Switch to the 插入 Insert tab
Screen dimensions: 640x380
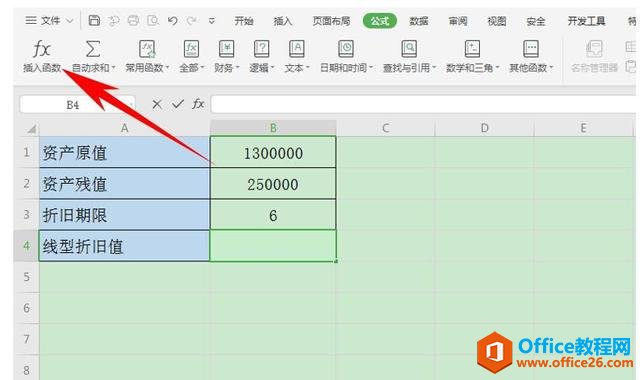(x=283, y=21)
